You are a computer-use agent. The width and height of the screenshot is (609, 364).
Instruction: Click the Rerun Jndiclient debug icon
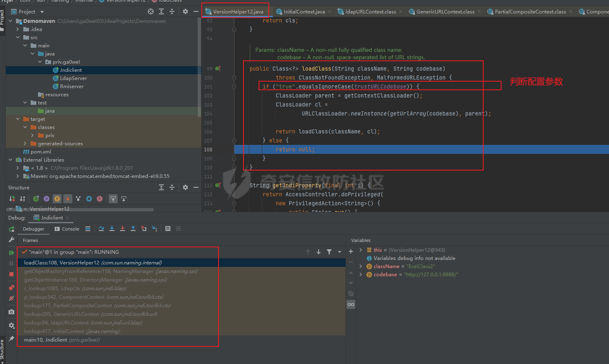[11, 229]
